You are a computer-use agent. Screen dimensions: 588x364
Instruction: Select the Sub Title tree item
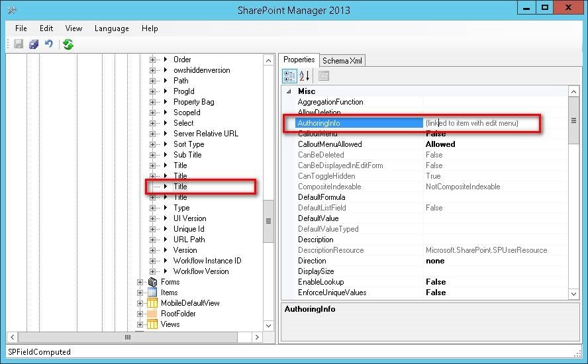(x=187, y=155)
